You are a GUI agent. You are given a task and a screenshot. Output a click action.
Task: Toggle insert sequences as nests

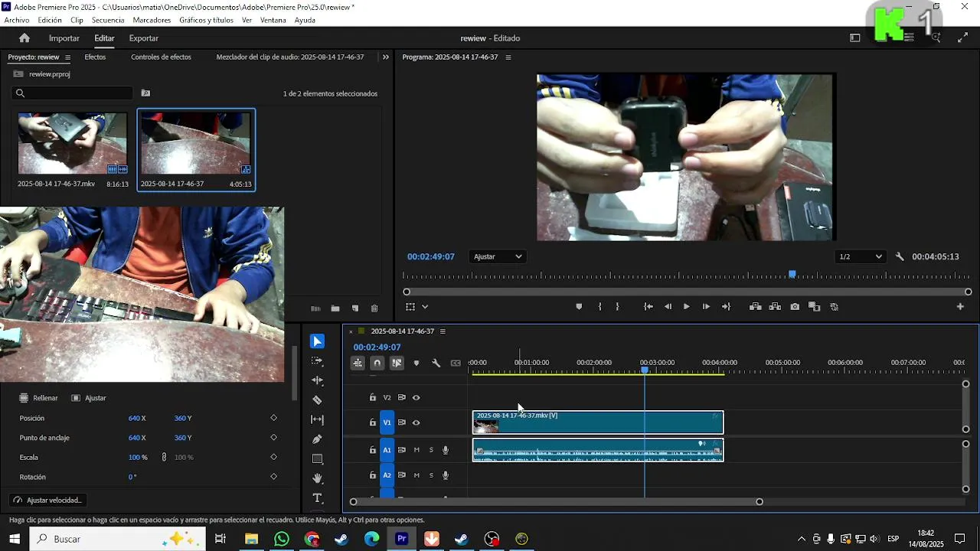[x=358, y=363]
